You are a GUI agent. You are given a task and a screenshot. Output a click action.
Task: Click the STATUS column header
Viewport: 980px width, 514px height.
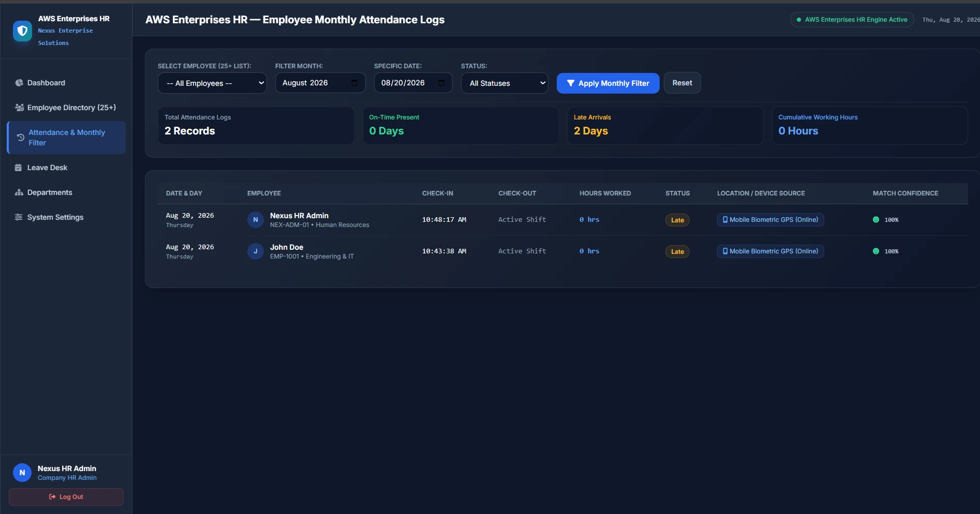pos(678,193)
